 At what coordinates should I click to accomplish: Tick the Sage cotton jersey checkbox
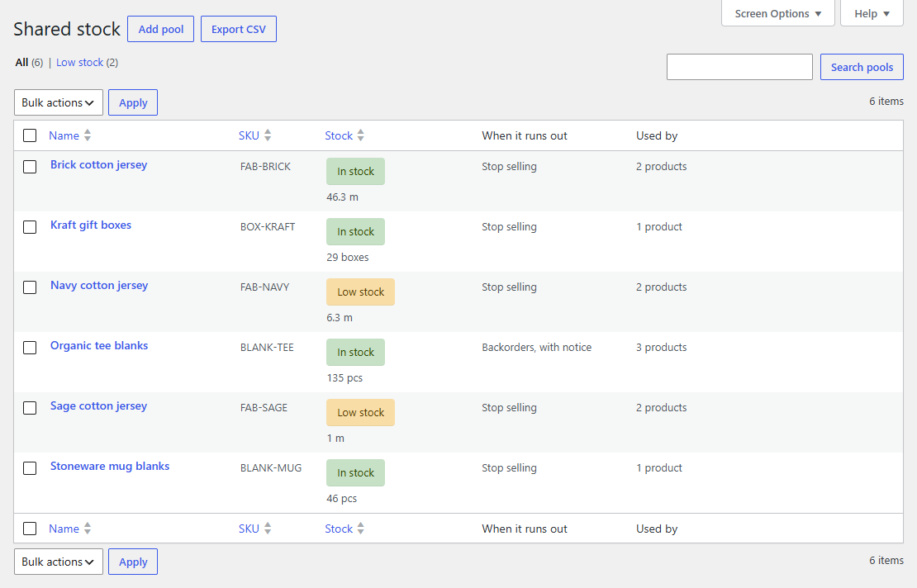(30, 407)
